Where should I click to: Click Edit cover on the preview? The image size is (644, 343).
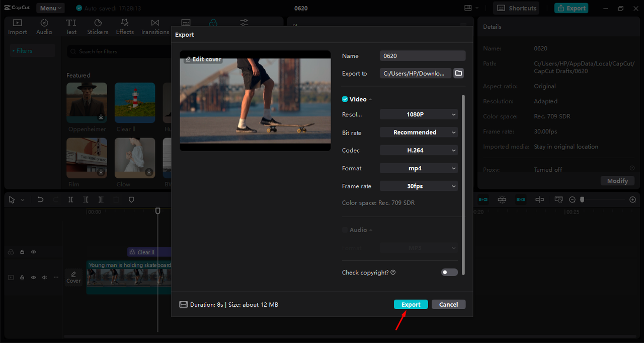click(203, 59)
